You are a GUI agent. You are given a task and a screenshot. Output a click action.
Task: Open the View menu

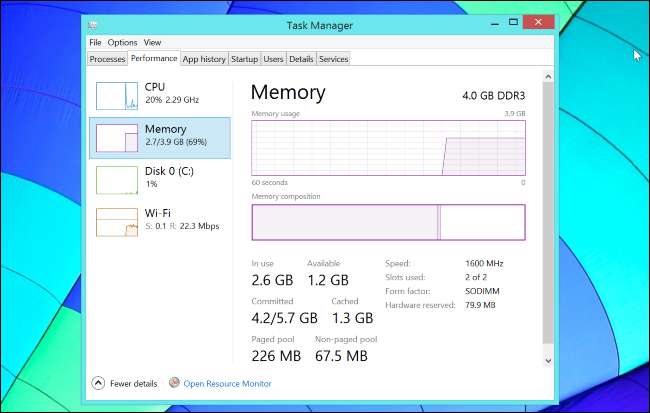click(152, 43)
